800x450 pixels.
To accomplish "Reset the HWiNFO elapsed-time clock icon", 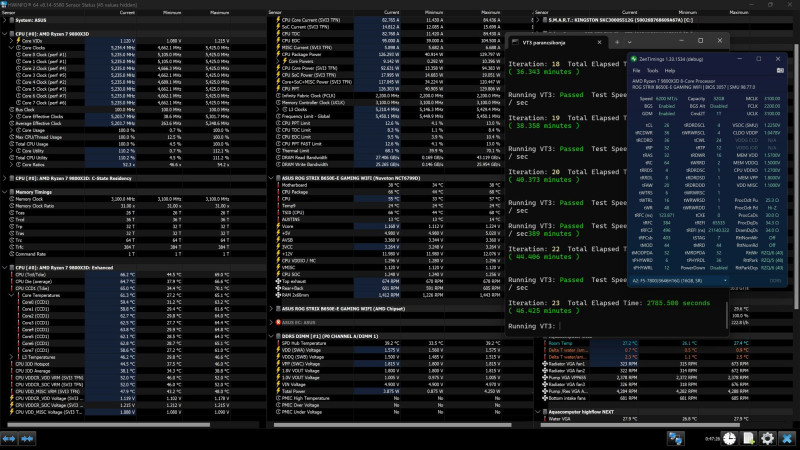I will (730, 438).
